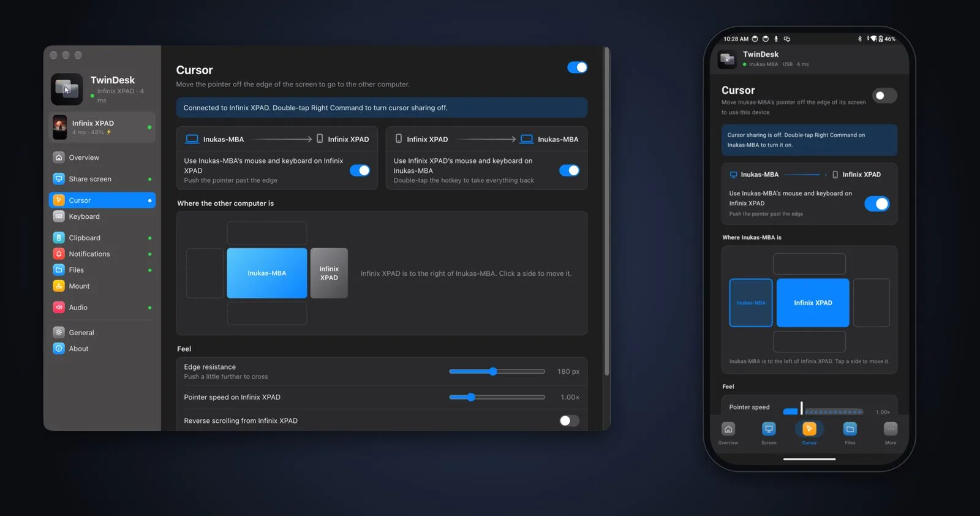Tap the empty slot right of Infinix XPAD on the phone
The image size is (980, 516).
(872, 303)
